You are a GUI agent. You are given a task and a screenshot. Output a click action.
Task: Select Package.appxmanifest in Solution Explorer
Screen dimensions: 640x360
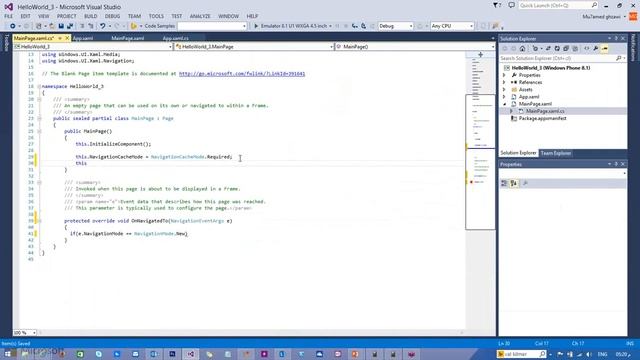[x=542, y=118]
